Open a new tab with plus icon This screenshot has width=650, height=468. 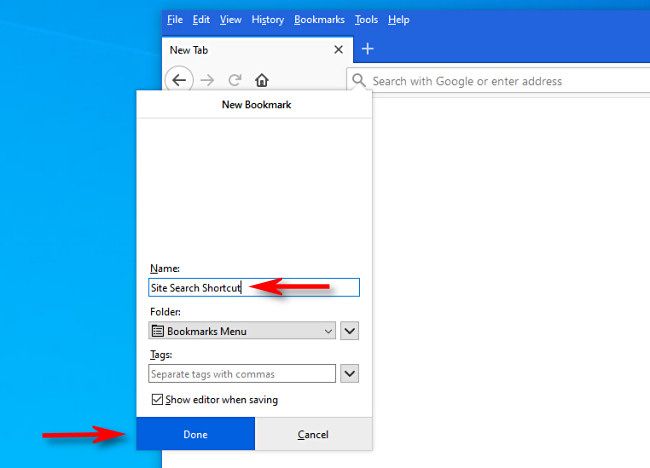367,49
